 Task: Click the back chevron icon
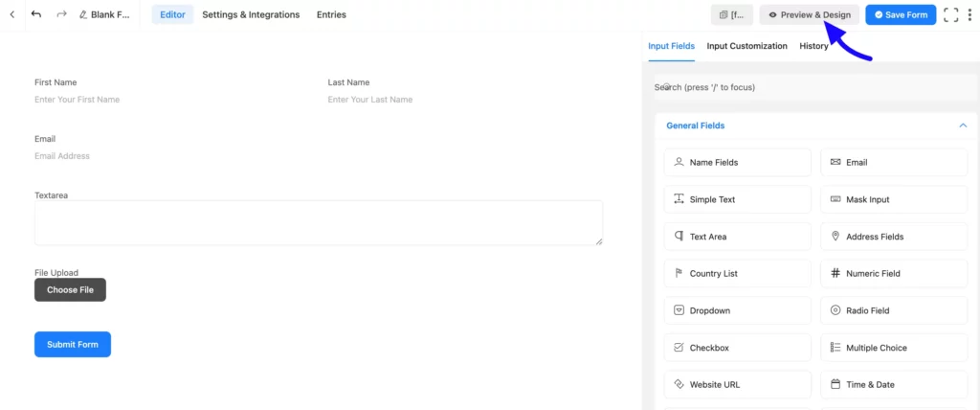(11, 14)
